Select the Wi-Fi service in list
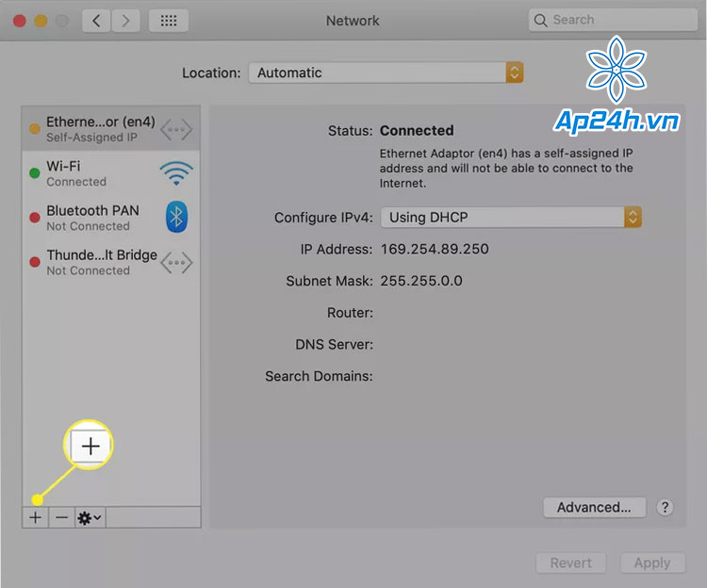 [x=111, y=173]
